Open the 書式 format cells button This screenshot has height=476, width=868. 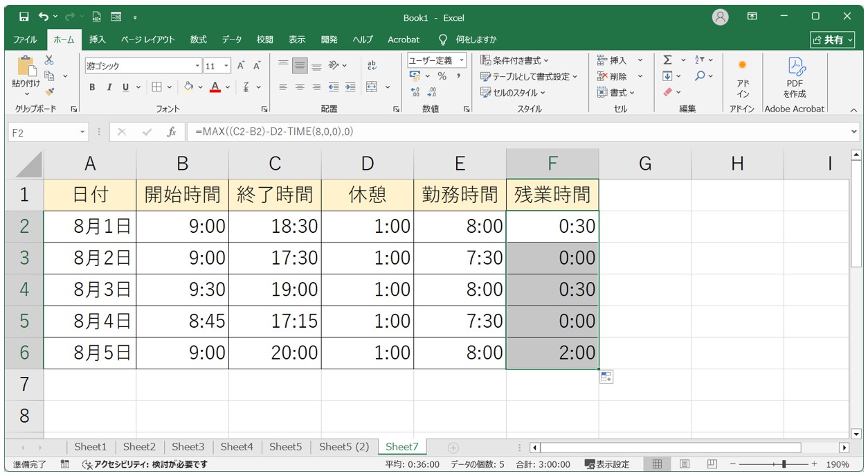(616, 92)
